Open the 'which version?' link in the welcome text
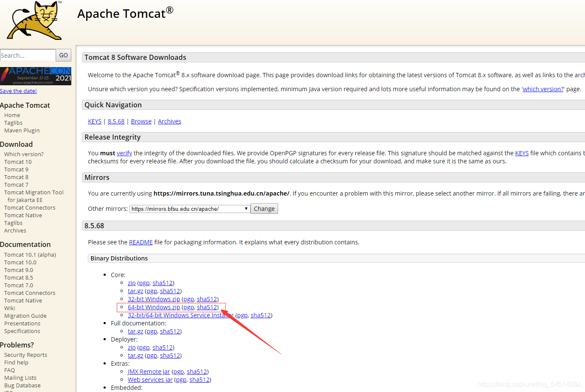Screen dimensions: 585x392 point(543,89)
